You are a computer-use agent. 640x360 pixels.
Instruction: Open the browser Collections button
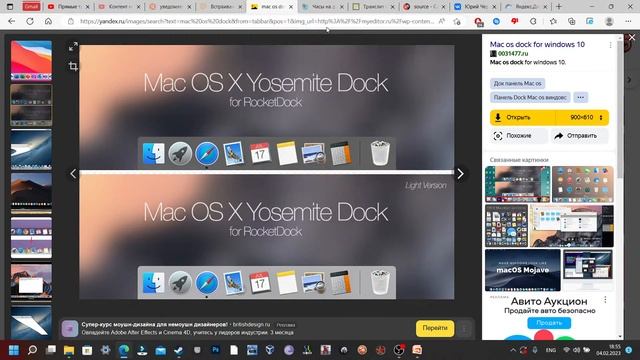[571, 21]
